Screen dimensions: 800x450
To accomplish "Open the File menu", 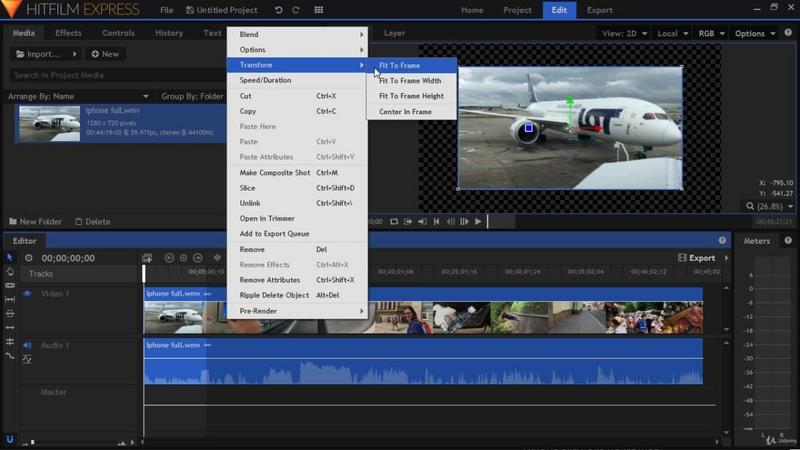I will (166, 10).
